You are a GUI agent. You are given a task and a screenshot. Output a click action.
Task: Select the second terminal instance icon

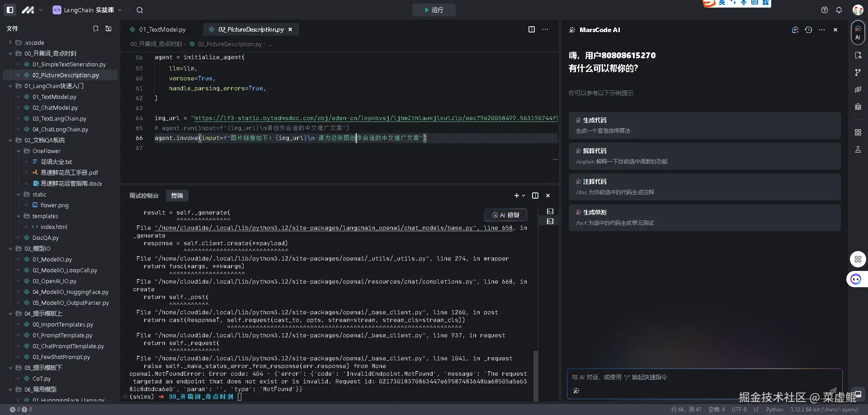[x=550, y=221]
